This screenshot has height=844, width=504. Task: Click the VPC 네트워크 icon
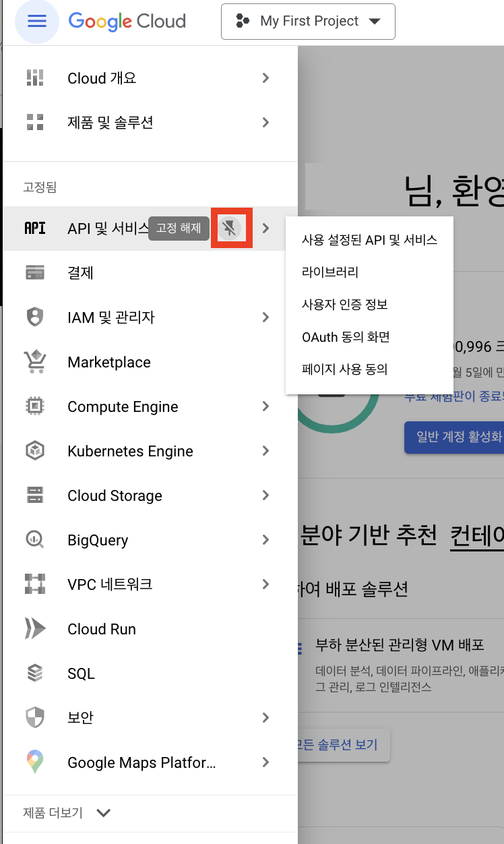35,584
